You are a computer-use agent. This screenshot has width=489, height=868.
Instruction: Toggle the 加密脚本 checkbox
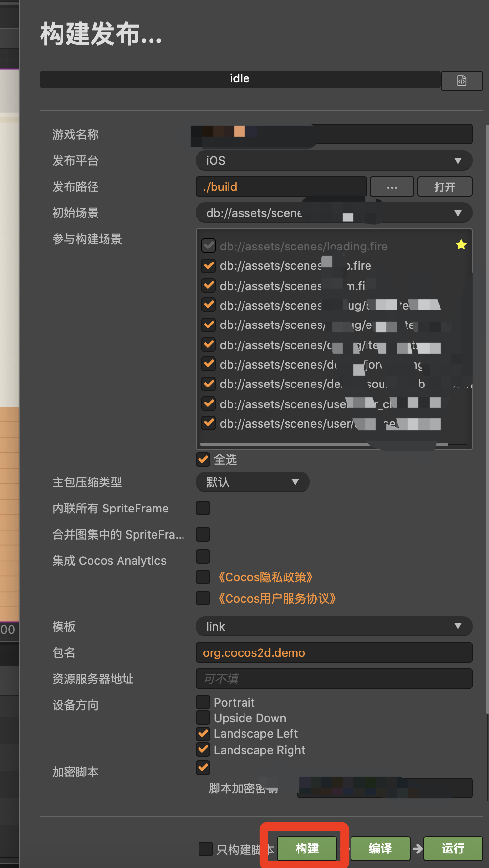click(x=203, y=767)
